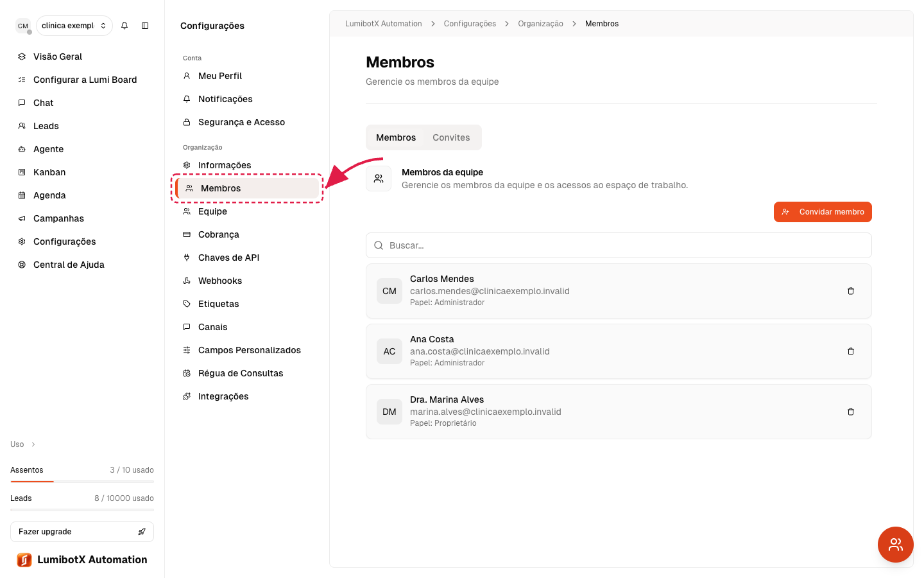Toggle sidebar panel icon in header
Screen dimensions: 924x578
click(145, 26)
